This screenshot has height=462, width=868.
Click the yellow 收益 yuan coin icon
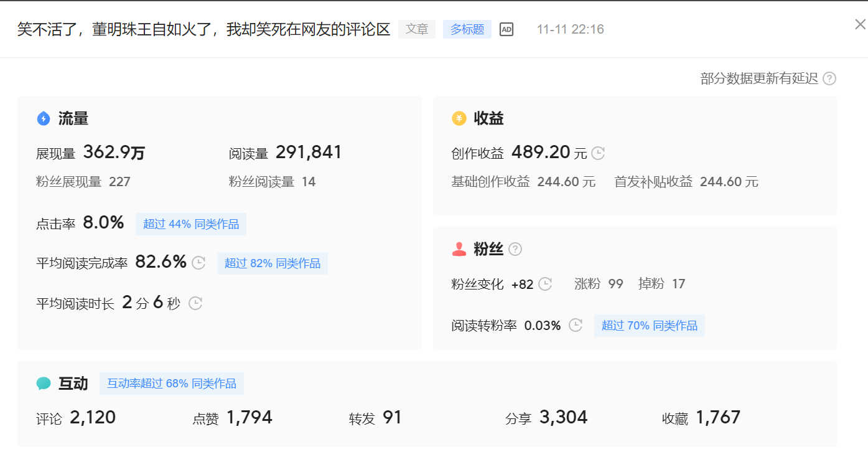459,118
